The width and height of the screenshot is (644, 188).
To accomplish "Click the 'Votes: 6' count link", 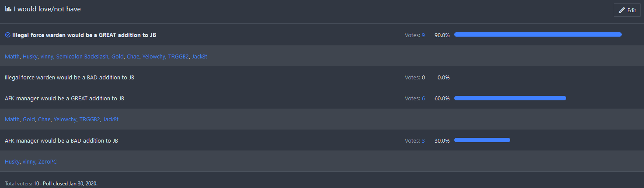I will 414,99.
